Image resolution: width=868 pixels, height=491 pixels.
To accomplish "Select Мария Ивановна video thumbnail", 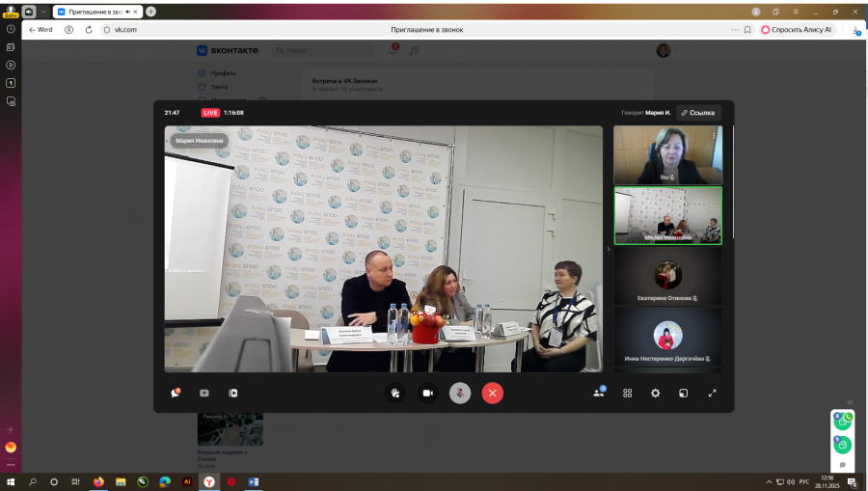I will coord(667,215).
